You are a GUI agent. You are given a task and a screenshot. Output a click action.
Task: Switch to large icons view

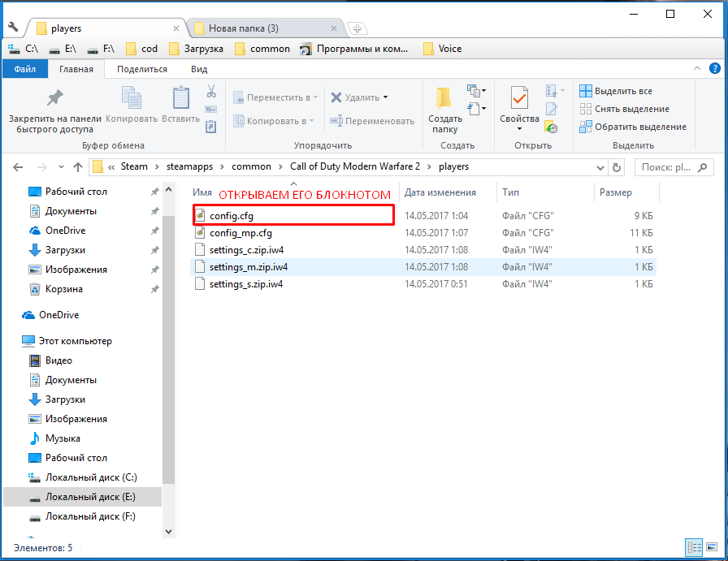[x=712, y=547]
